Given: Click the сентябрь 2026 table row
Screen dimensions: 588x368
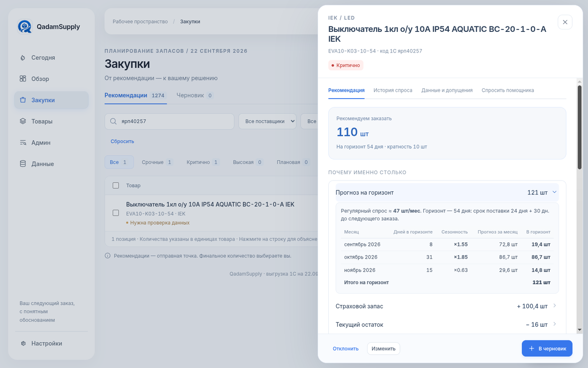Looking at the screenshot, I should [x=447, y=244].
